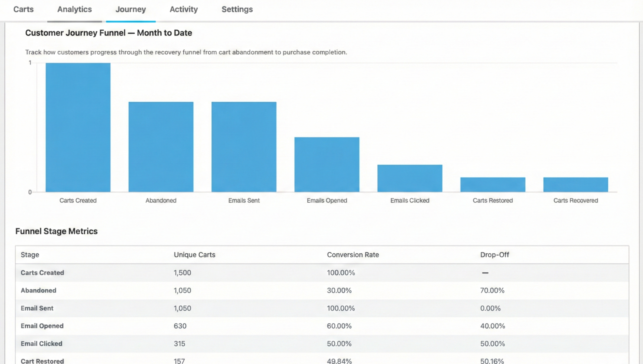Sort by the Conversion Rate column header
The width and height of the screenshot is (643, 364).
pyautogui.click(x=353, y=255)
